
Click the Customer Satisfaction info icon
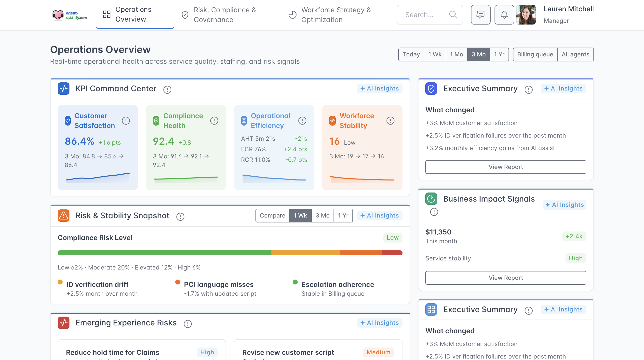click(x=126, y=121)
